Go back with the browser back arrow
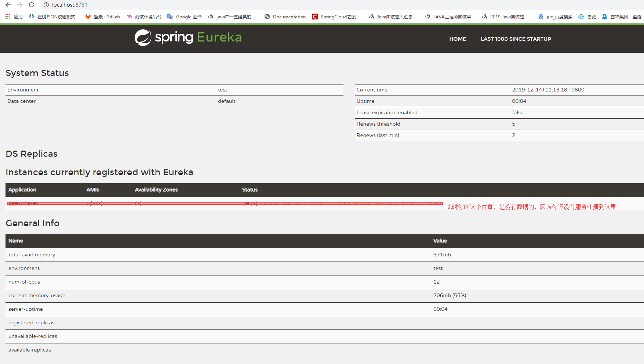The width and height of the screenshot is (644, 364). [x=8, y=5]
